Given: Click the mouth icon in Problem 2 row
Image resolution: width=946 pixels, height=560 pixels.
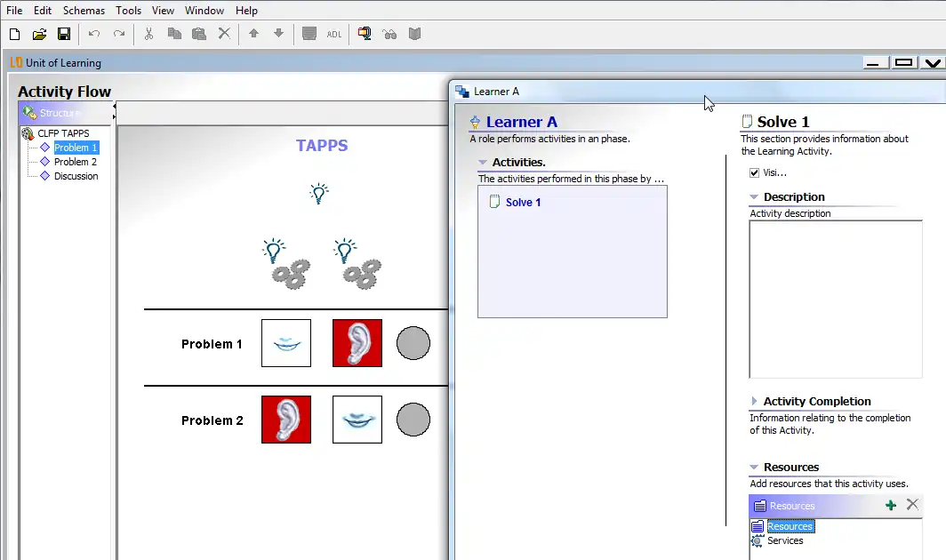Looking at the screenshot, I should pos(357,420).
